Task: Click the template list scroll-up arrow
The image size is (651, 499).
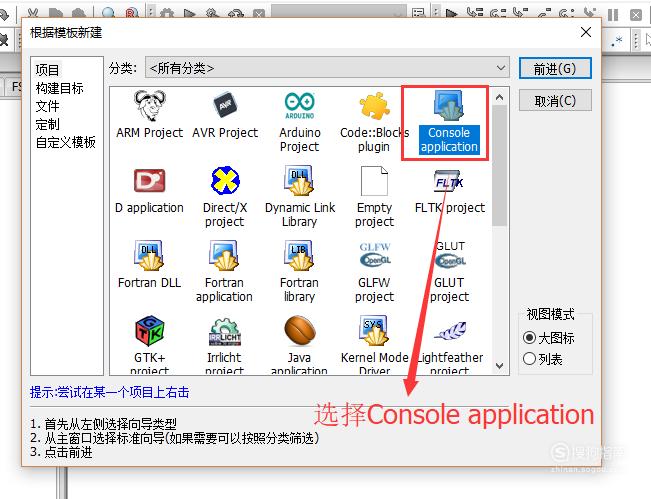Action: coord(499,98)
